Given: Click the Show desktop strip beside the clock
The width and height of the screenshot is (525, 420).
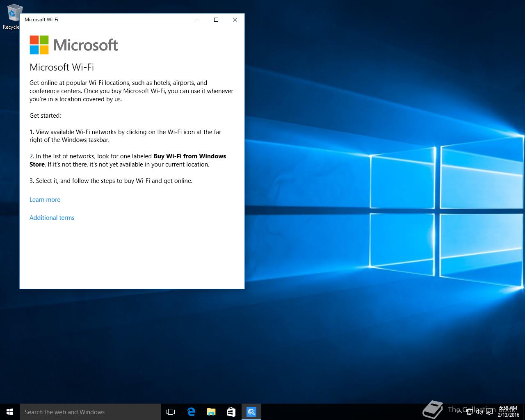Looking at the screenshot, I should [x=523, y=412].
